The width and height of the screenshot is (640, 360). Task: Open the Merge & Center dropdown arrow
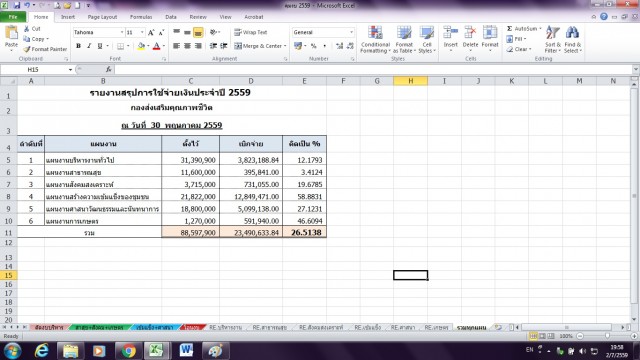(x=285, y=46)
